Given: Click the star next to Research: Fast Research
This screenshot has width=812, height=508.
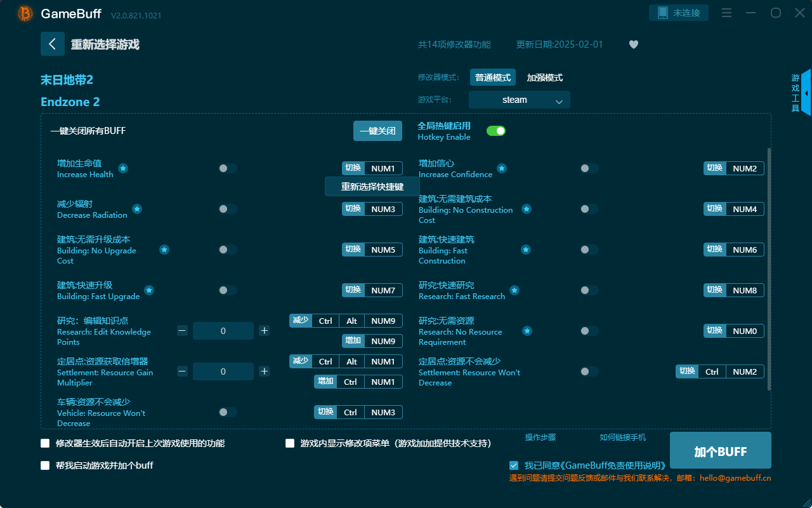Looking at the screenshot, I should (x=514, y=290).
